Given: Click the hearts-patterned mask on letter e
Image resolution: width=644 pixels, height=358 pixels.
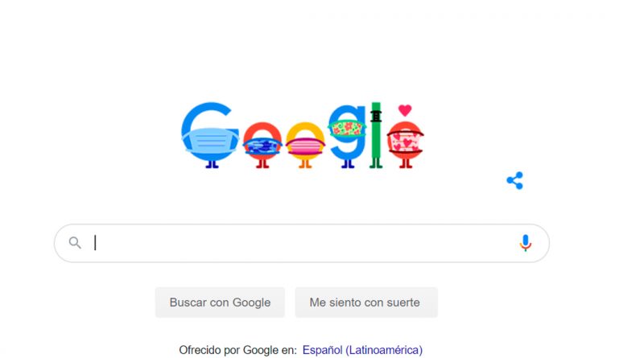Looking at the screenshot, I should (x=406, y=142).
